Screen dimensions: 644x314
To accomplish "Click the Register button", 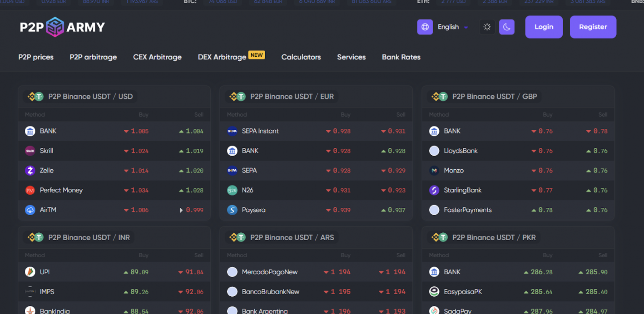I will pyautogui.click(x=593, y=27).
